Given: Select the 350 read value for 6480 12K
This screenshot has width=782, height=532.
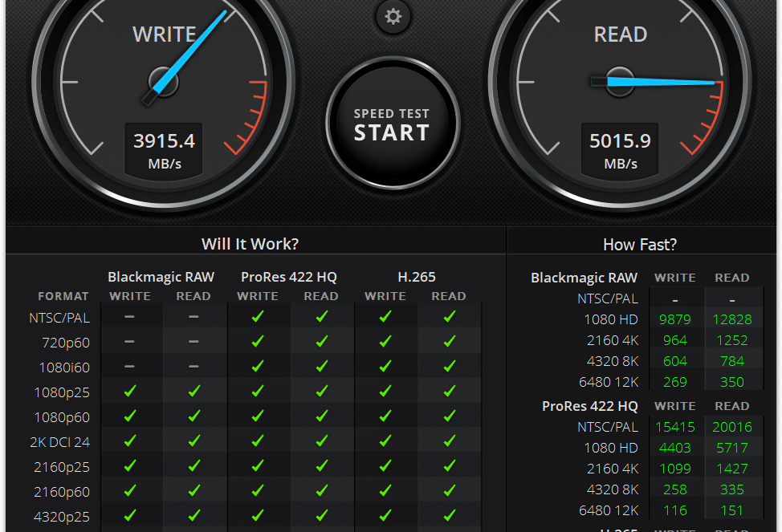Looking at the screenshot, I should [x=731, y=382].
